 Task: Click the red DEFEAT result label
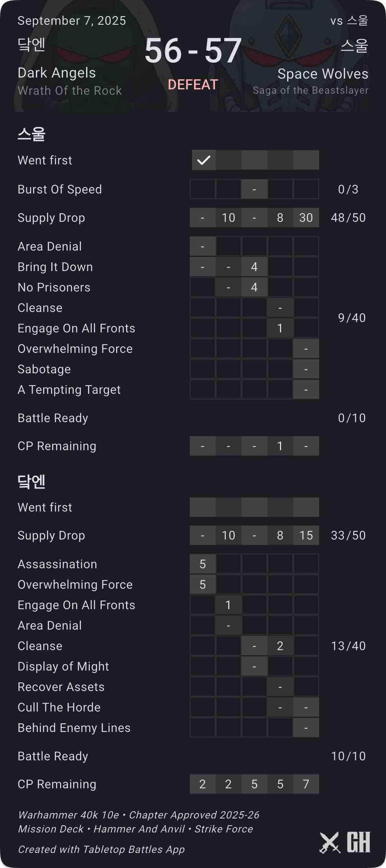193,85
